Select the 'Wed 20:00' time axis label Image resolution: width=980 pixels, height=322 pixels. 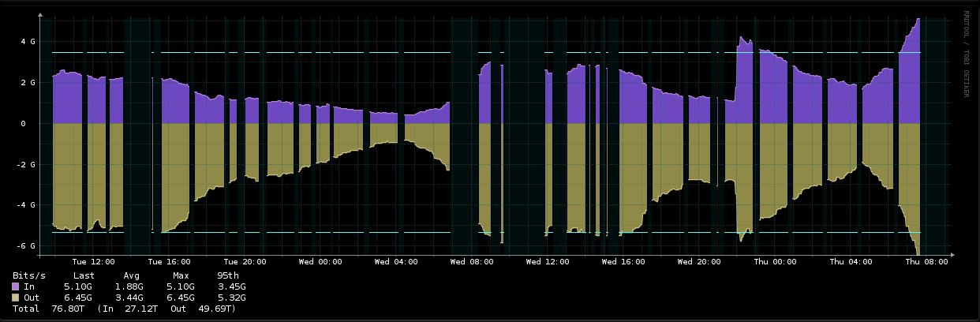coord(699,261)
